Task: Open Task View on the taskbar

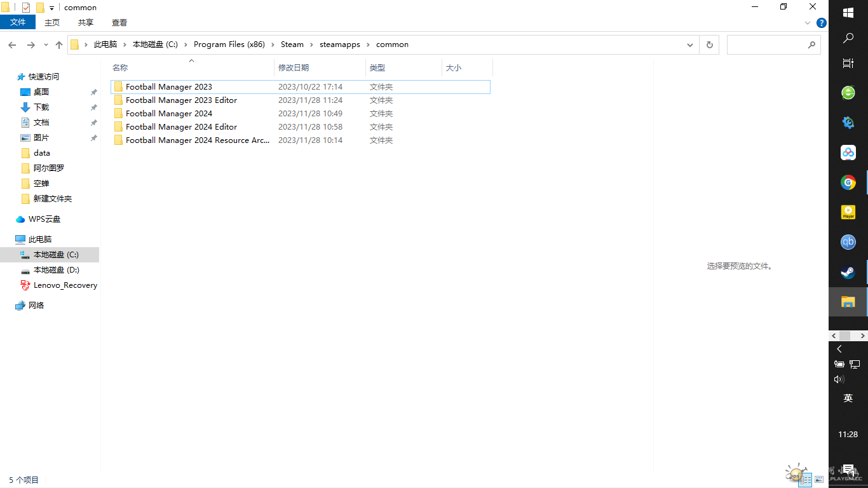Action: click(x=848, y=63)
